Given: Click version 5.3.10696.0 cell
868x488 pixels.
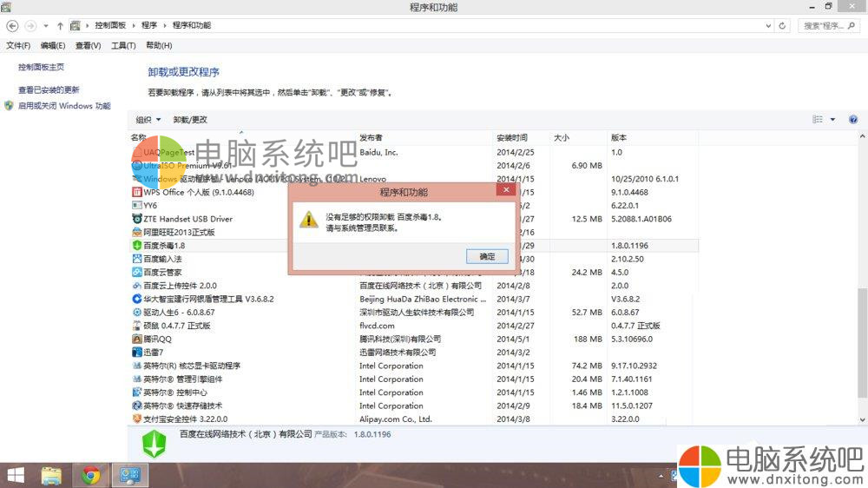Looking at the screenshot, I should [632, 339].
